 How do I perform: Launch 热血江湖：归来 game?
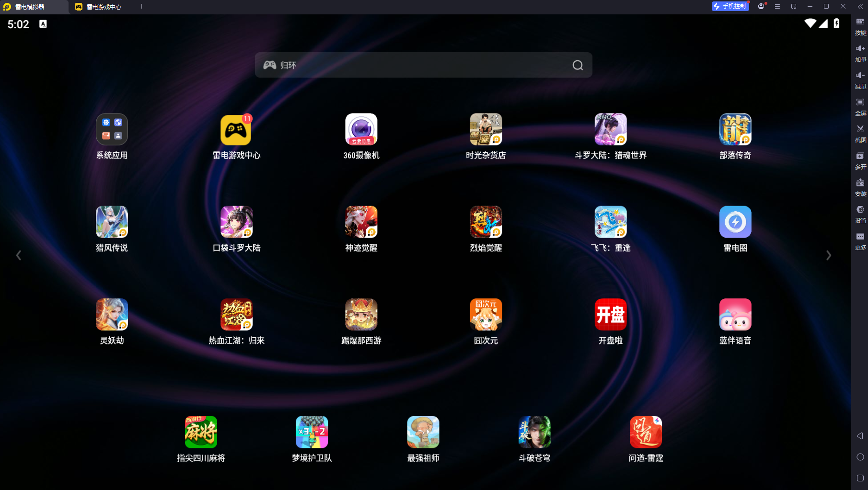tap(236, 314)
